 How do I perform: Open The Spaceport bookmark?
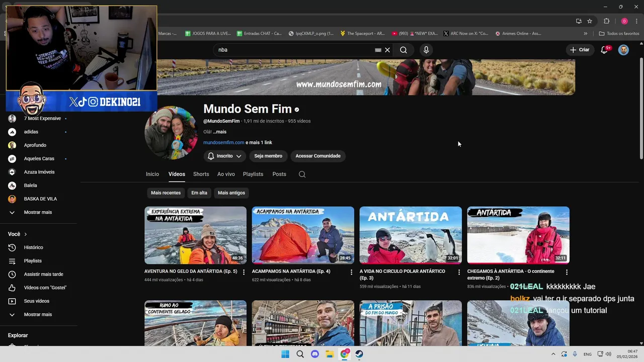362,34
